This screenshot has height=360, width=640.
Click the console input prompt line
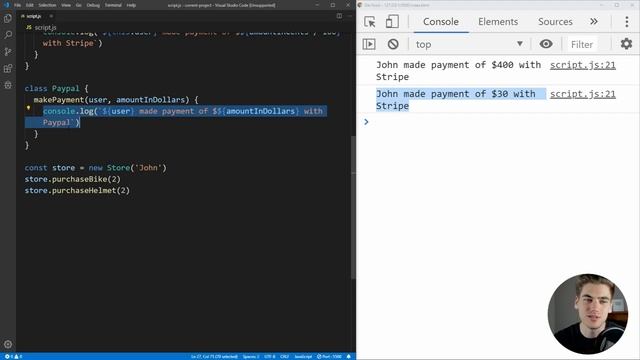498,122
